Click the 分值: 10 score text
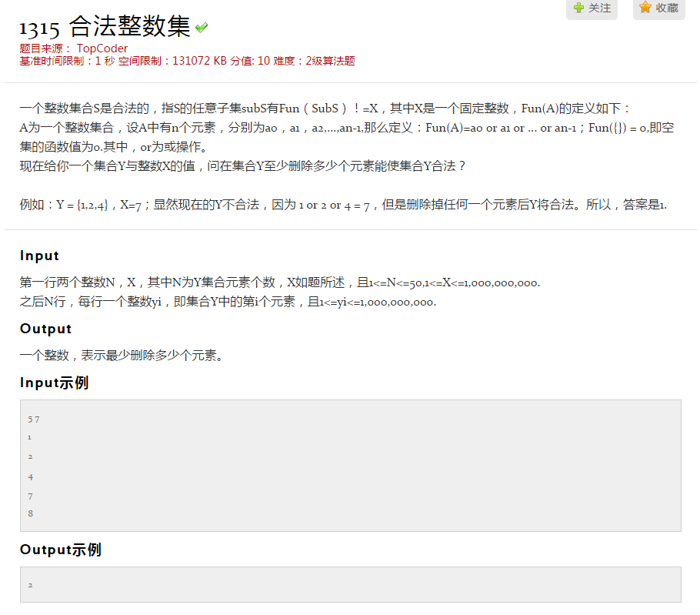700x615 pixels. point(250,61)
